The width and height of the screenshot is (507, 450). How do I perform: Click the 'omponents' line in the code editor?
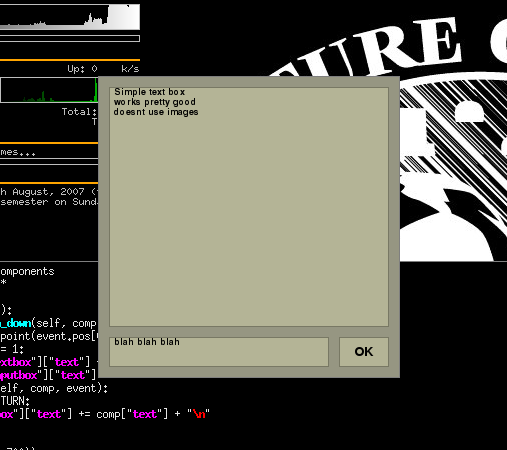[x=27, y=271]
